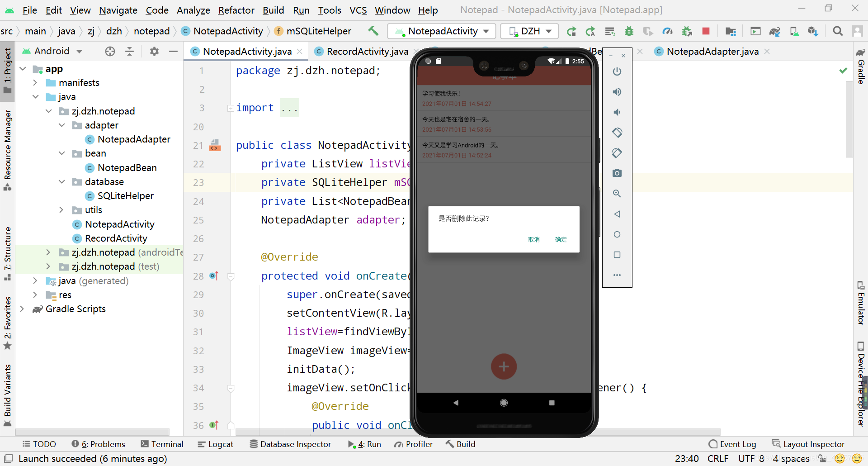Click the UTF-8 encoding indicator

point(751,459)
